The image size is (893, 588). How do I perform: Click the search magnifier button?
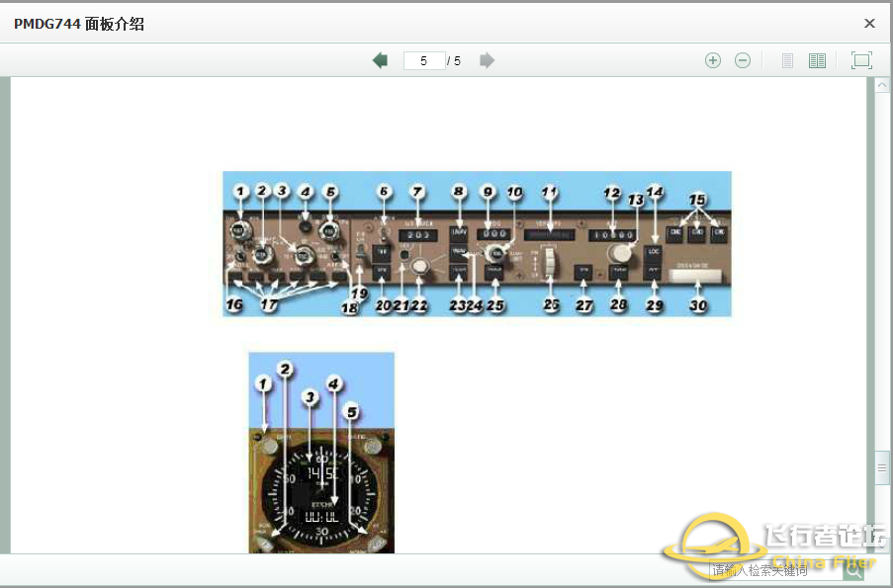(853, 569)
